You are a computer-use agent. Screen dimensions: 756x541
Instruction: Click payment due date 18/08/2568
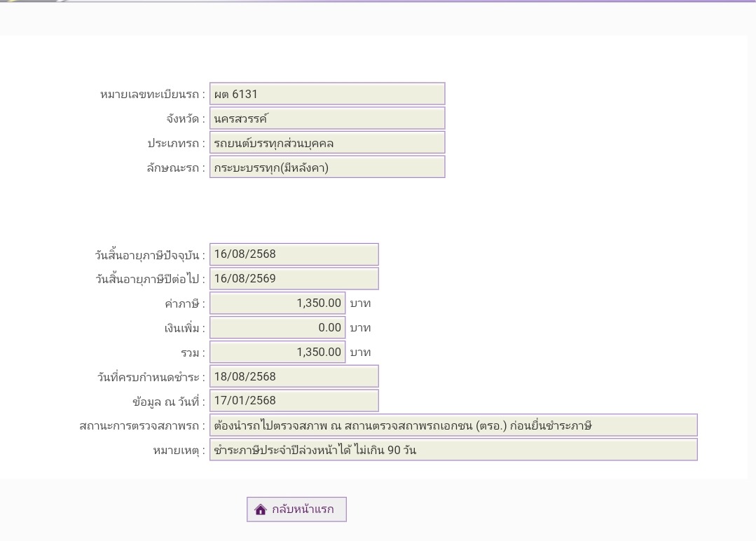pyautogui.click(x=294, y=376)
